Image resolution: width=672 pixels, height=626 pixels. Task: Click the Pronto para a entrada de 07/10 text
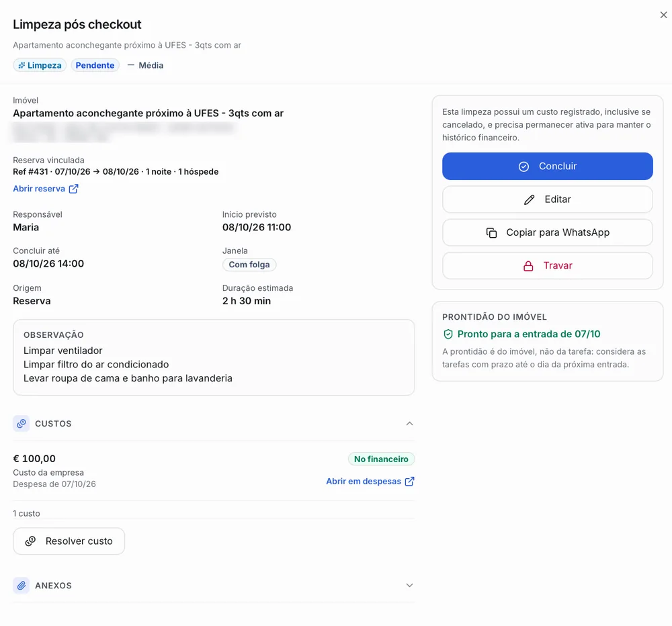tap(529, 334)
